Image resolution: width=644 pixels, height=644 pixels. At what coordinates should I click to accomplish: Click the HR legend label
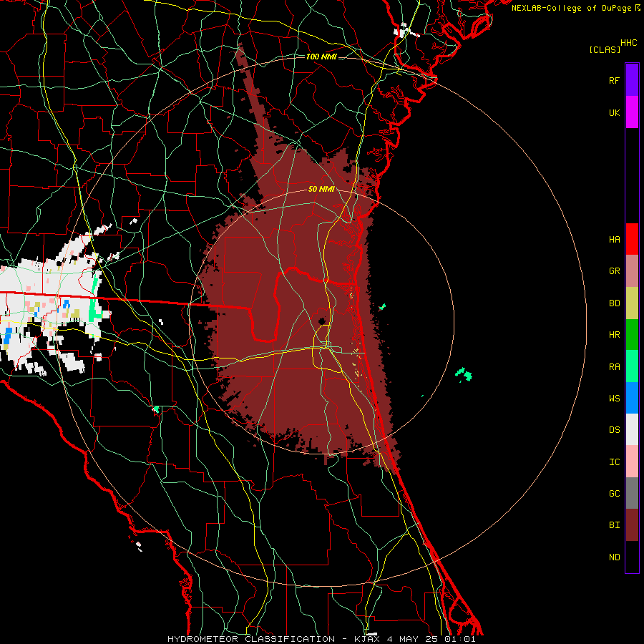click(614, 335)
